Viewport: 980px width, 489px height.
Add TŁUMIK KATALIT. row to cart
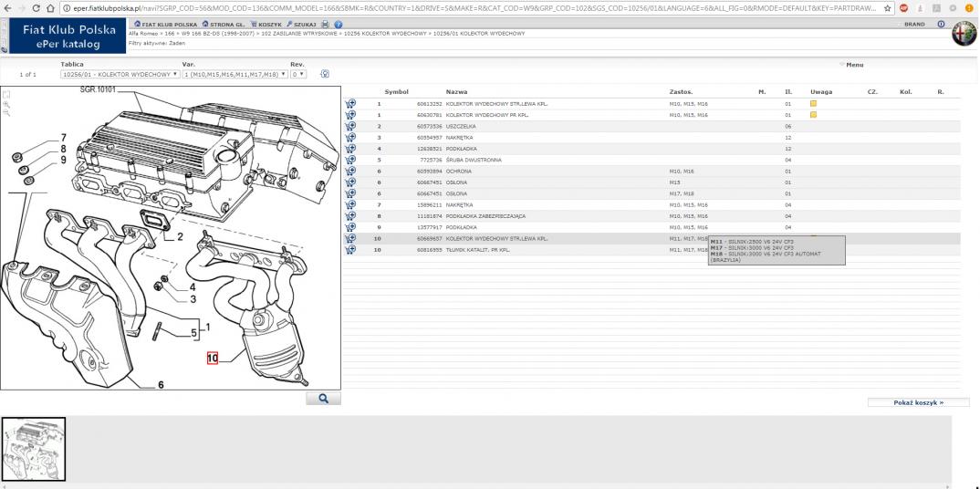pos(350,248)
